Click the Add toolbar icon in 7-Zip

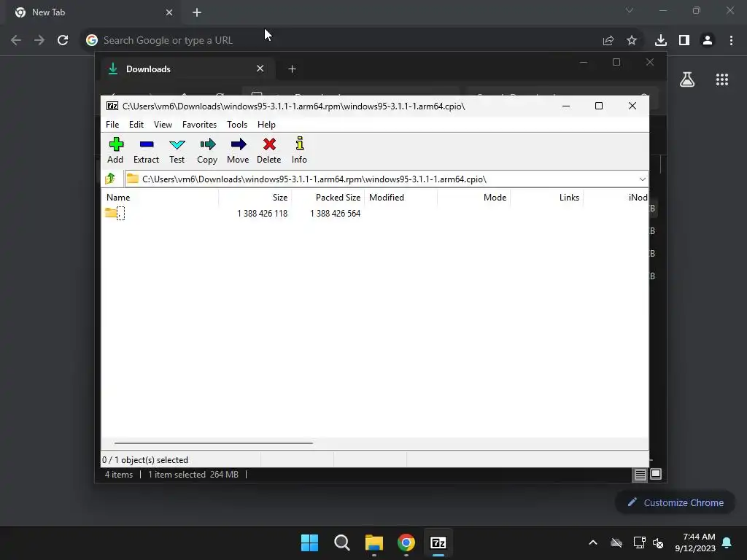[x=116, y=150]
